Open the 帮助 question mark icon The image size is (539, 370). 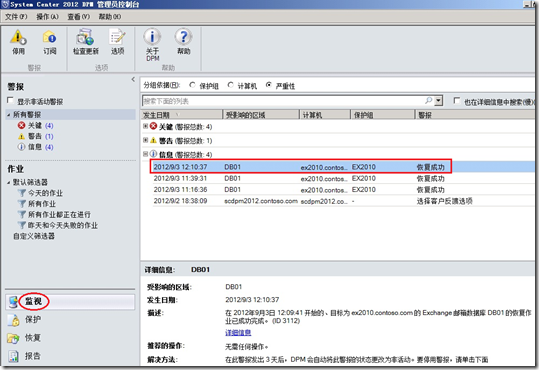point(184,36)
